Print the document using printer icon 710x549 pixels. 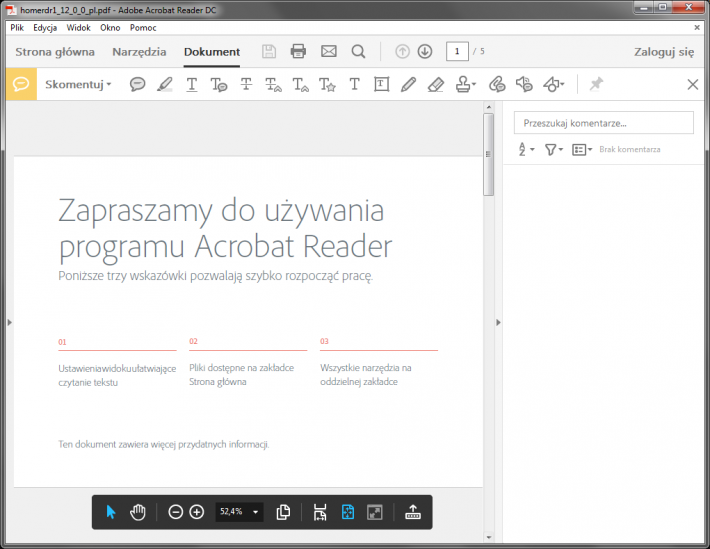pos(298,51)
